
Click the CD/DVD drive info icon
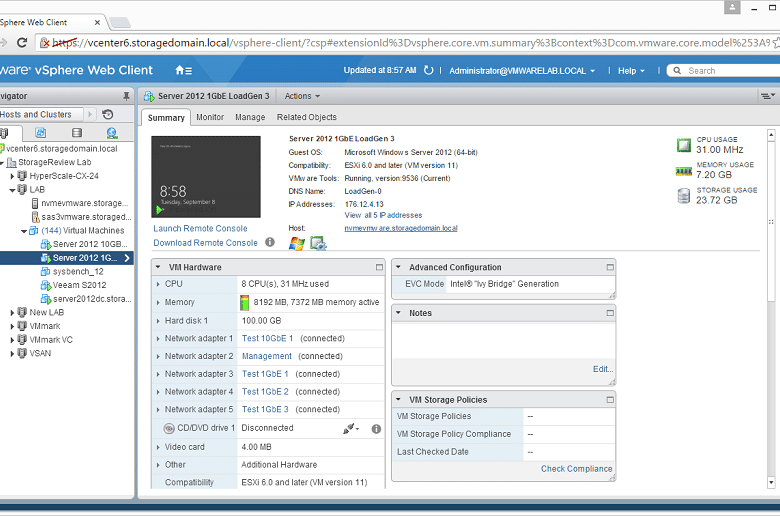coord(377,428)
